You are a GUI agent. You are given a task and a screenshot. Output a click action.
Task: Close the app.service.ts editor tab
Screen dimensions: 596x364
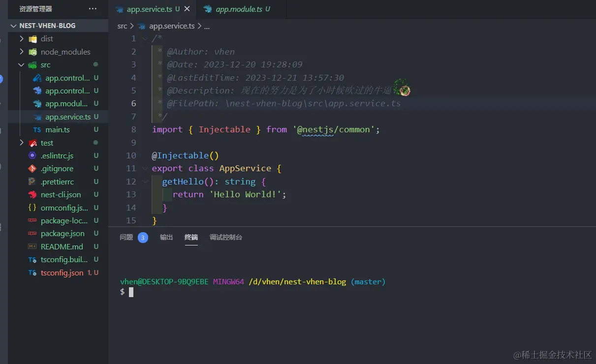(x=187, y=9)
